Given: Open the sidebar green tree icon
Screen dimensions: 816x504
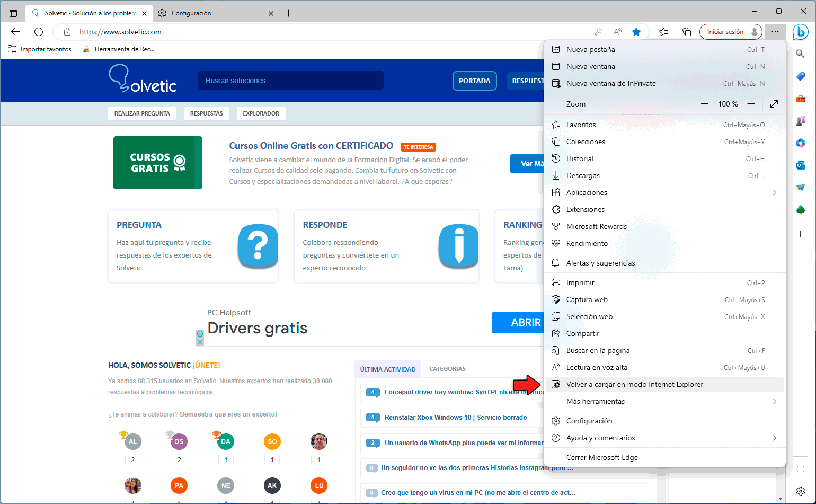Looking at the screenshot, I should point(801,210).
